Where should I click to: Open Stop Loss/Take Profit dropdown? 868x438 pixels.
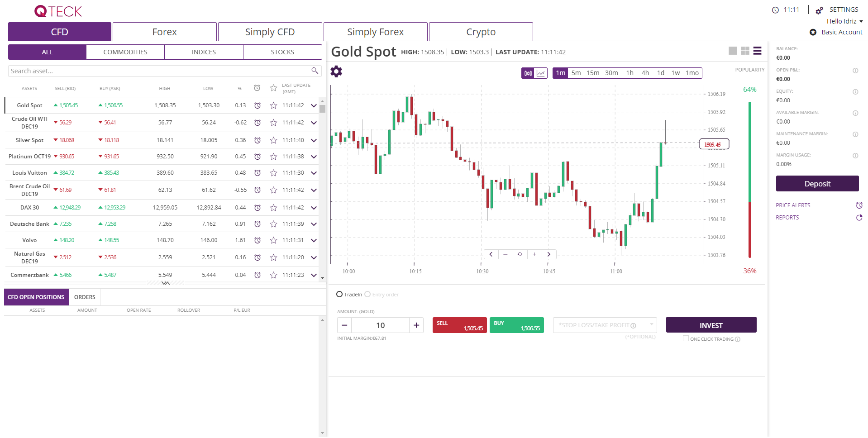coord(605,325)
